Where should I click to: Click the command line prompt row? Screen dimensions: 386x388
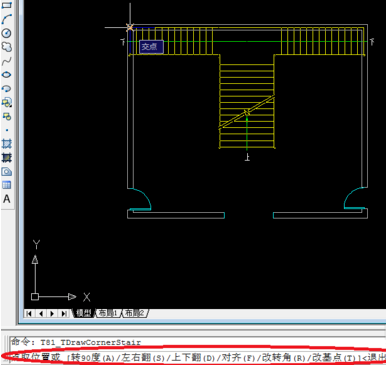pos(197,357)
